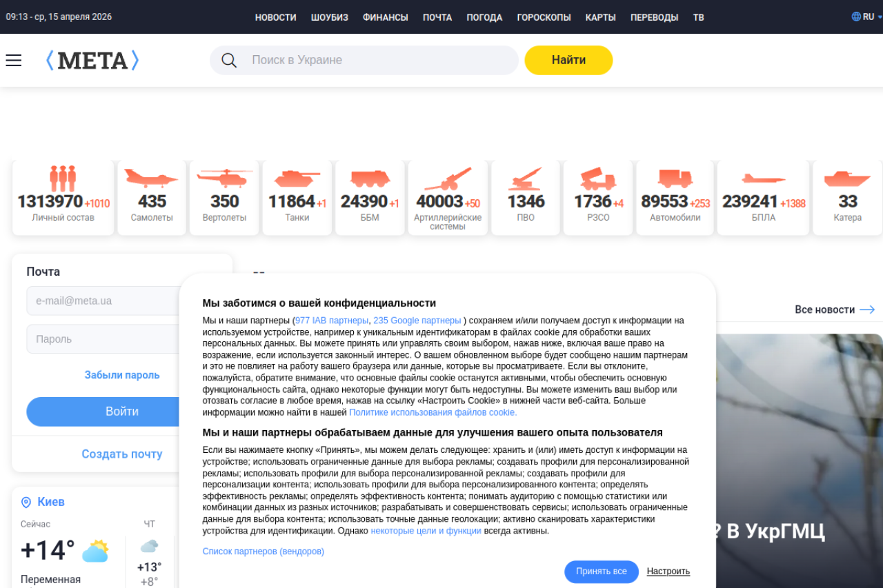This screenshot has height=588, width=883.
Task: Open the Погода menu item
Action: tap(484, 17)
